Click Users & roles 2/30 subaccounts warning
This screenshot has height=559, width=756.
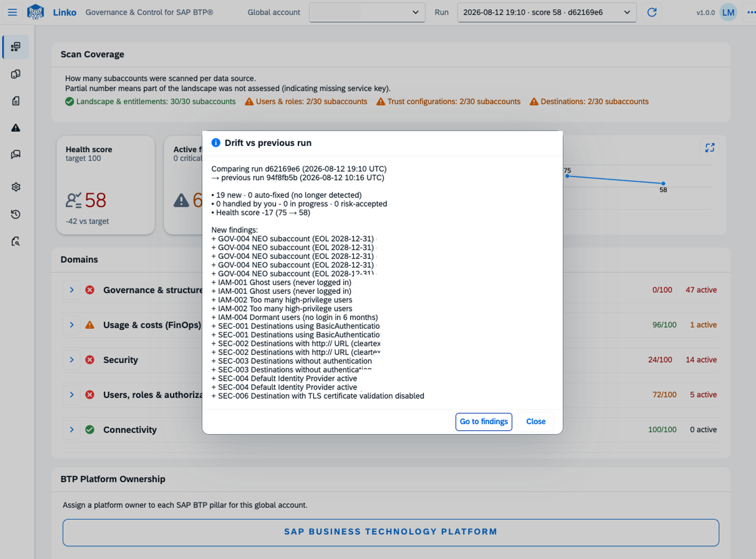pos(306,102)
